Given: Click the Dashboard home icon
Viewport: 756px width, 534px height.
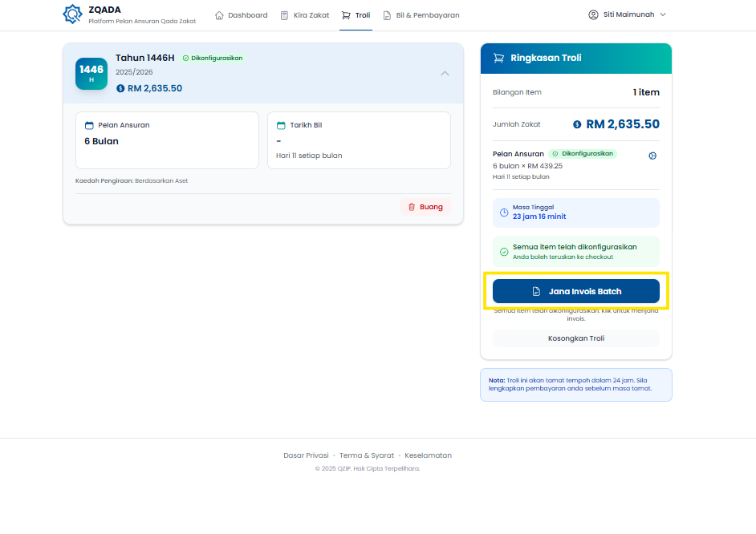Looking at the screenshot, I should click(219, 15).
